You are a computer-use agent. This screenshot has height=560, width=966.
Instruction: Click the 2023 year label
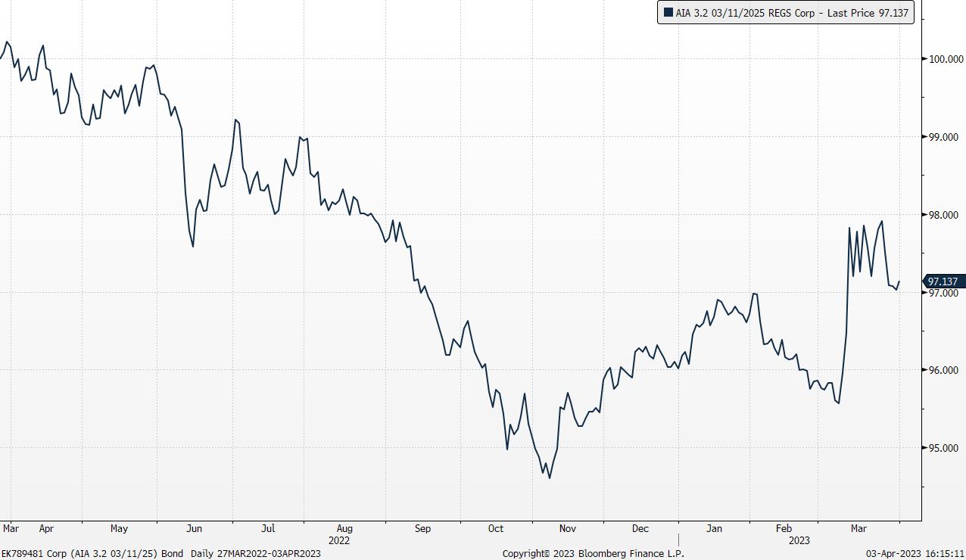point(799,541)
